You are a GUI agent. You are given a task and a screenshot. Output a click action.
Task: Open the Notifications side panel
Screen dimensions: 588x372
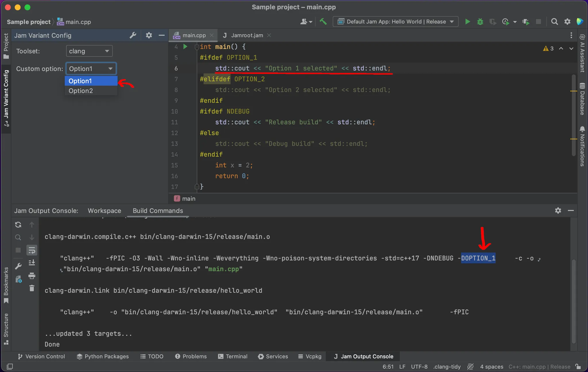coord(582,146)
